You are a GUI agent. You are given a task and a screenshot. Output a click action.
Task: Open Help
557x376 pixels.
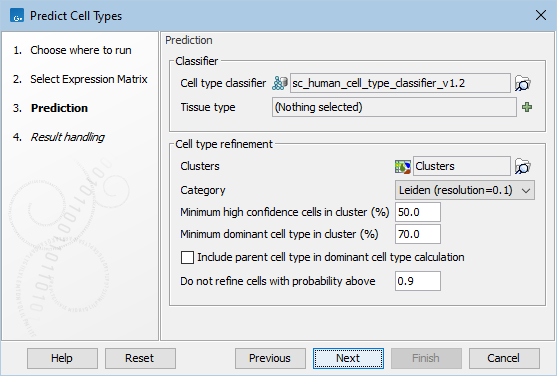coord(62,358)
